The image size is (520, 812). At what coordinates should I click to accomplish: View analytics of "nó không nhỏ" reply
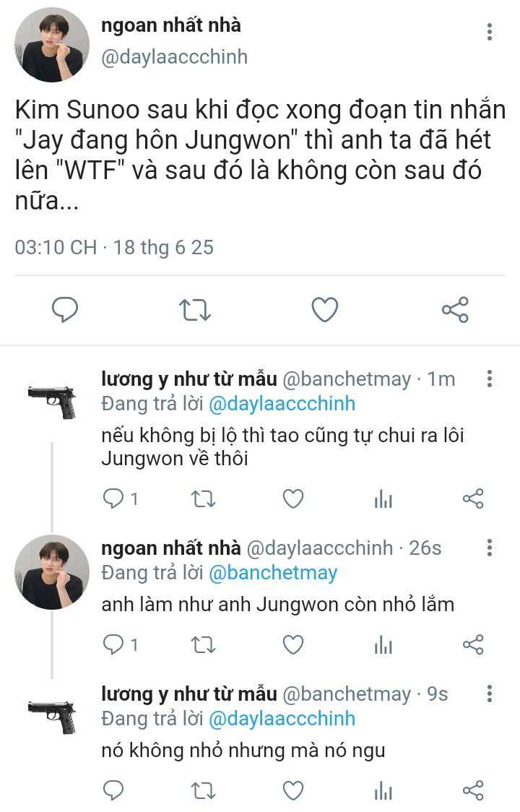click(383, 790)
